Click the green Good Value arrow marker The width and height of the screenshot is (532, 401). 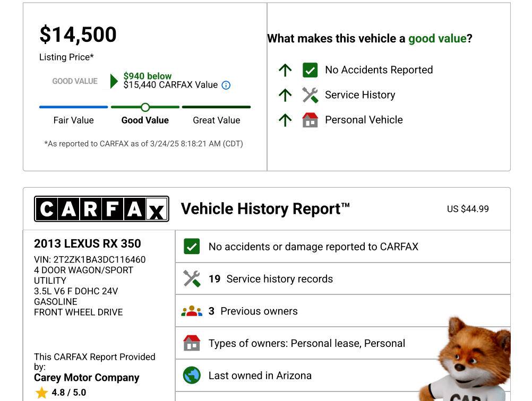click(x=114, y=81)
